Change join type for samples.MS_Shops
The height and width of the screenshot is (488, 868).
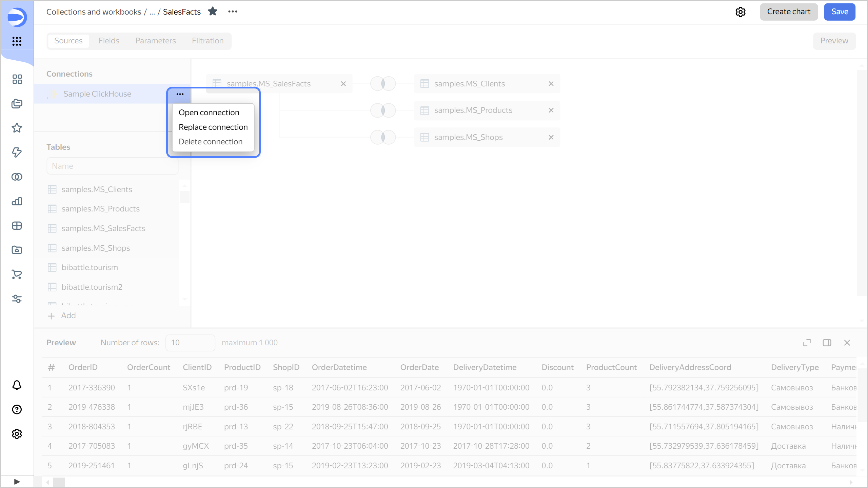[382, 137]
